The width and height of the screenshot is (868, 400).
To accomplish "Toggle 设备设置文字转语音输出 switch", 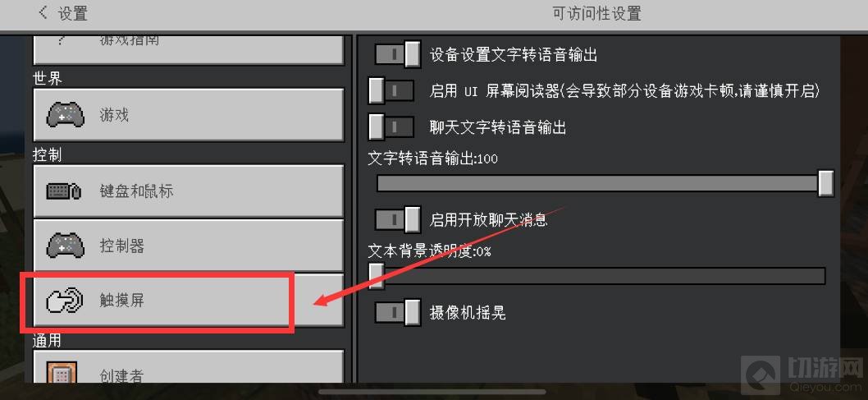I will click(397, 54).
